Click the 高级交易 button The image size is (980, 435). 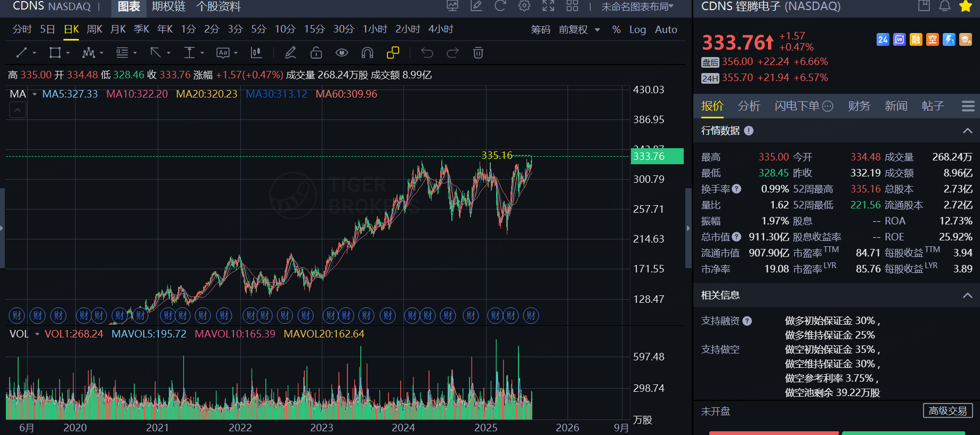click(947, 410)
